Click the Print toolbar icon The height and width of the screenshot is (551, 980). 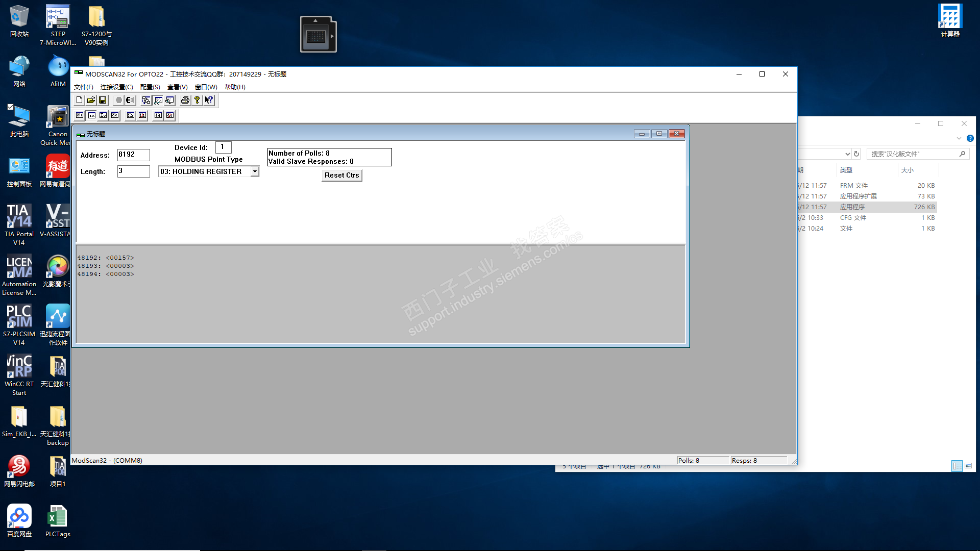coord(185,101)
